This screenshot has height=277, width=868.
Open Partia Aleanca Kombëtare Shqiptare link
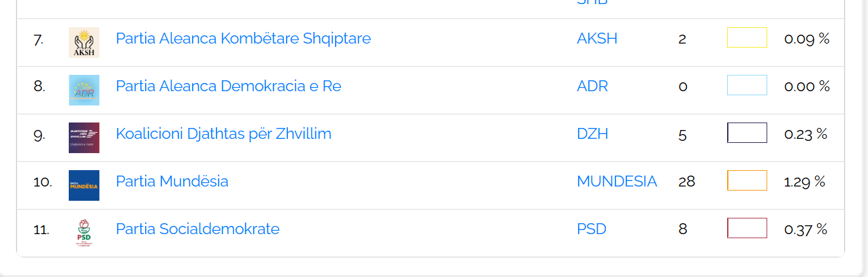pos(243,38)
